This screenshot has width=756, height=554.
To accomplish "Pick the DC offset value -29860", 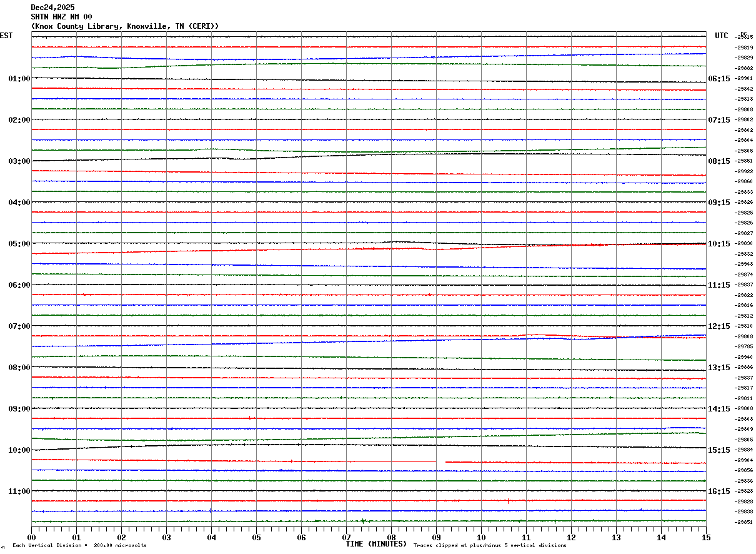I will point(744,182).
